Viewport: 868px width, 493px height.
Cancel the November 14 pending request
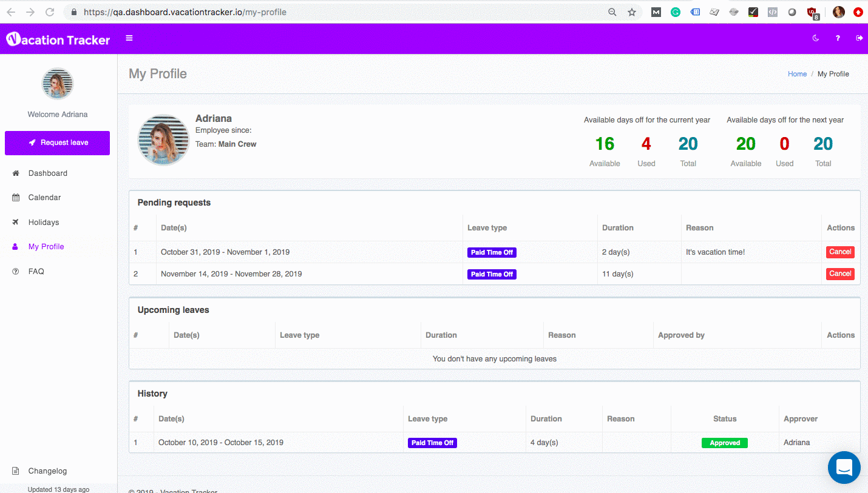coord(840,274)
